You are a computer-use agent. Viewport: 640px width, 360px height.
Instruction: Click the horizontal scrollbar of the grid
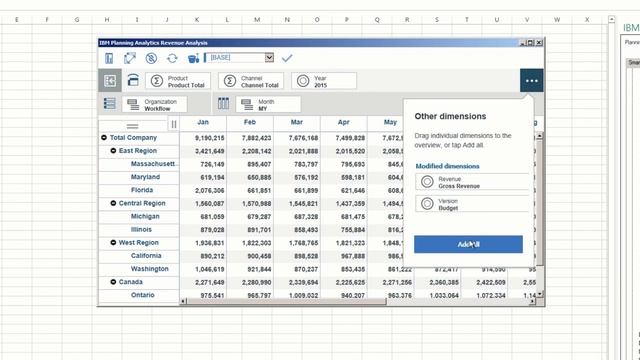click(x=286, y=301)
